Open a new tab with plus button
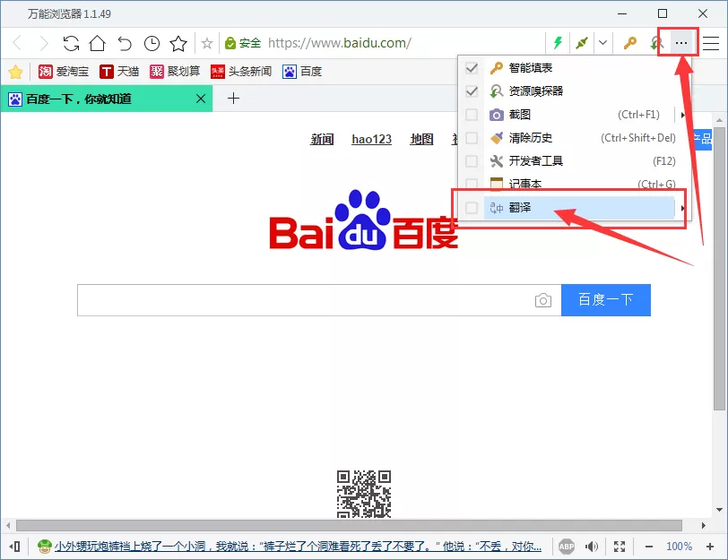 [x=233, y=99]
